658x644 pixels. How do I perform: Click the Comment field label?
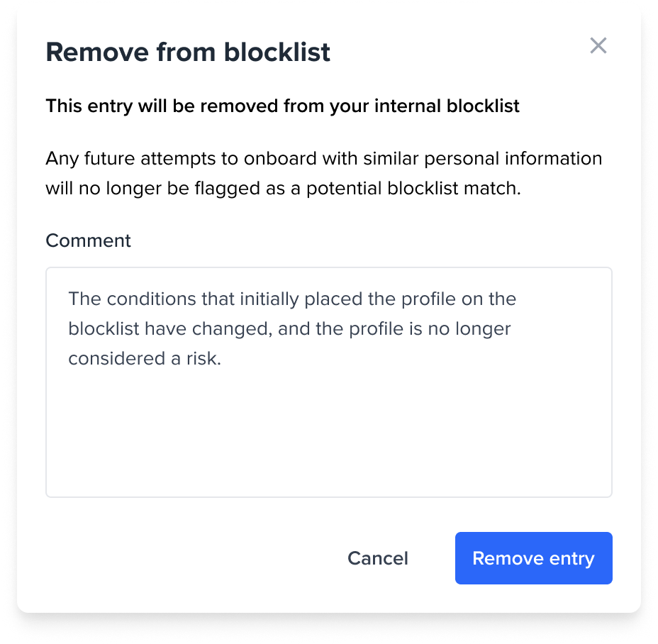tap(88, 240)
